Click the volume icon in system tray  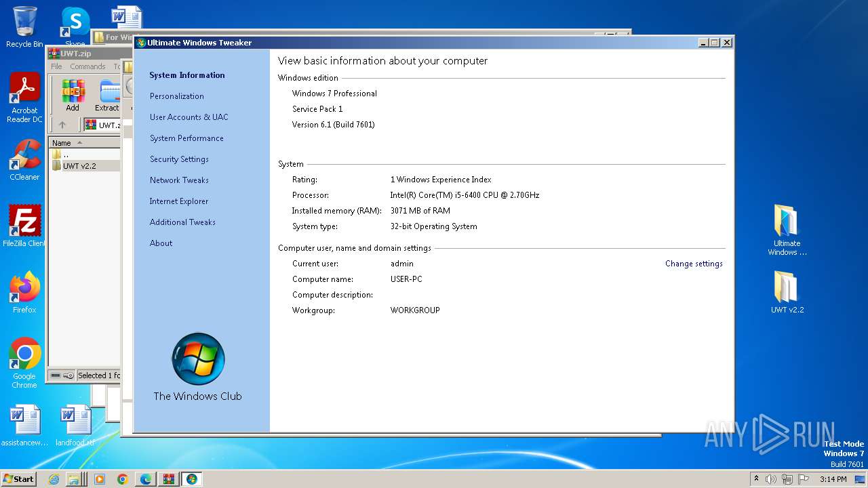click(771, 479)
